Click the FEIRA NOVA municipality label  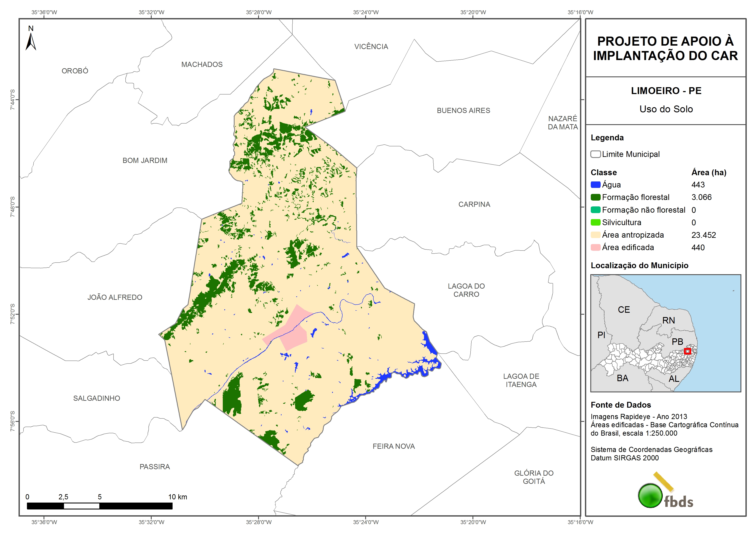coord(393,446)
